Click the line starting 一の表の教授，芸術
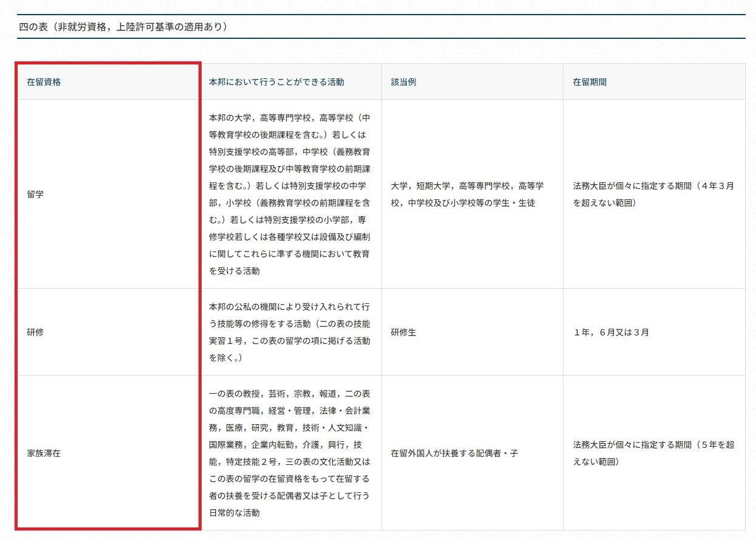This screenshot has width=756, height=539. tap(289, 393)
